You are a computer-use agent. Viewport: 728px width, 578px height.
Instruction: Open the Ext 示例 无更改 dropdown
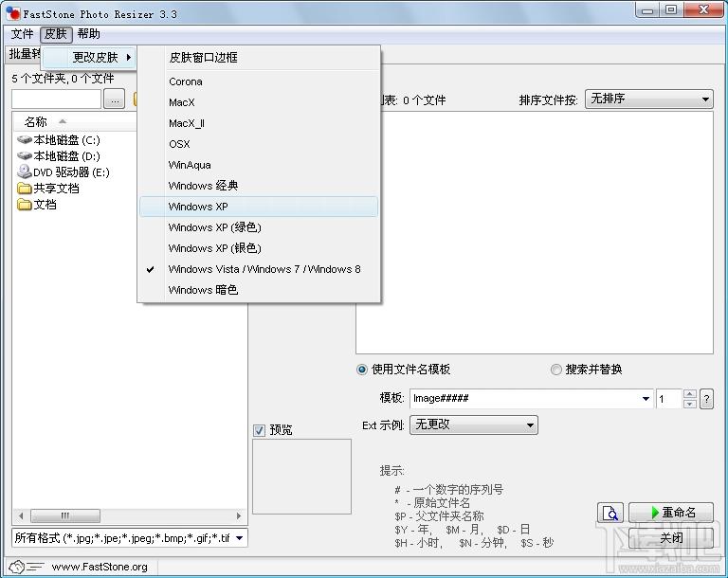[x=474, y=424]
